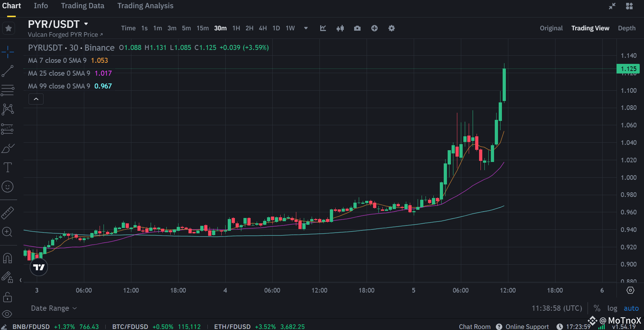Click the plus circle add icon
Screen dimensions: 644x330
[x=374, y=28]
